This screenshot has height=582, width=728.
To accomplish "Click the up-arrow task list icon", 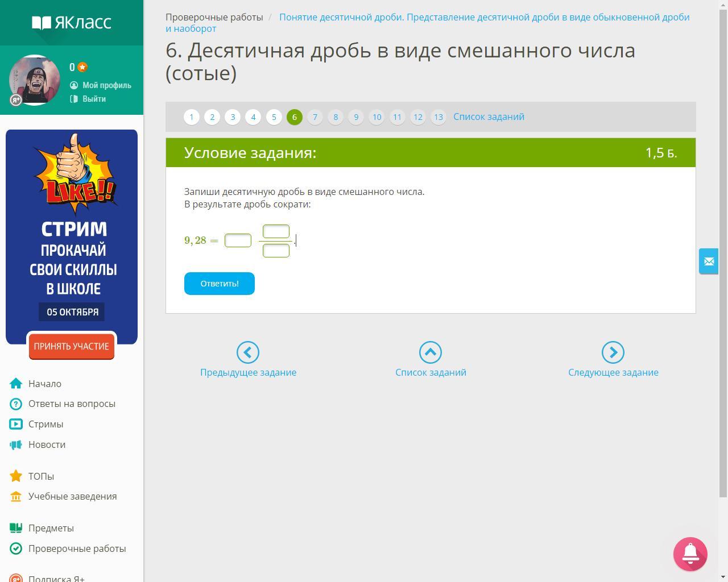I will pyautogui.click(x=431, y=352).
